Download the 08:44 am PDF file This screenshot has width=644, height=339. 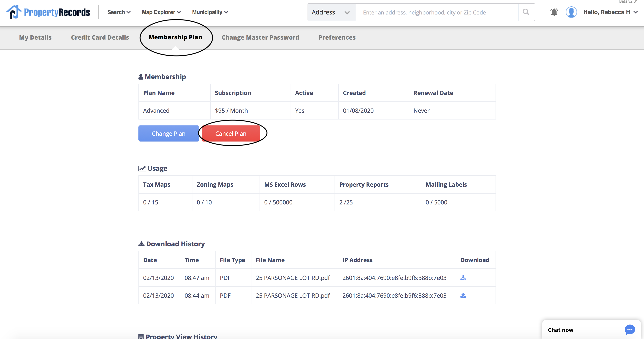[x=463, y=295]
